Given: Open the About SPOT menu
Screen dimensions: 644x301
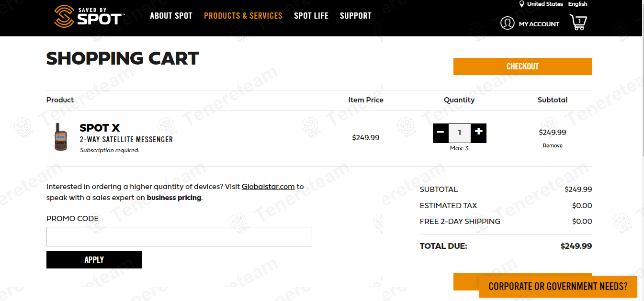Looking at the screenshot, I should pyautogui.click(x=171, y=16).
